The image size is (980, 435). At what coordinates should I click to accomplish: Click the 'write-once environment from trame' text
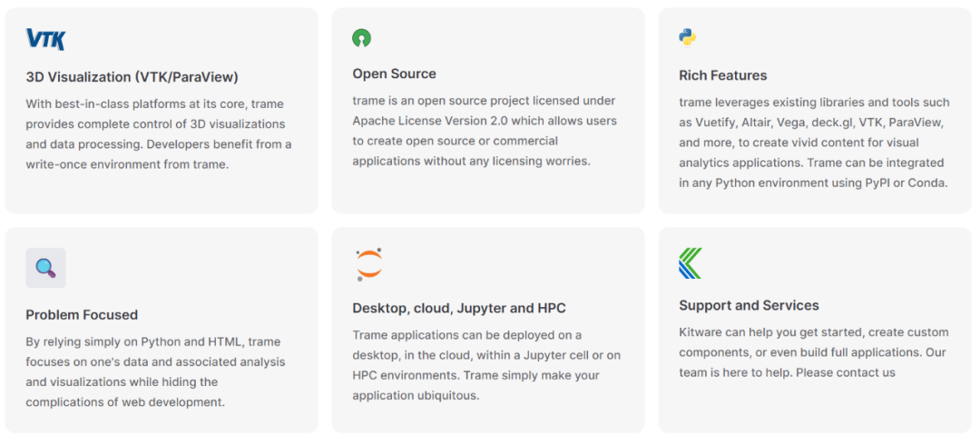127,164
